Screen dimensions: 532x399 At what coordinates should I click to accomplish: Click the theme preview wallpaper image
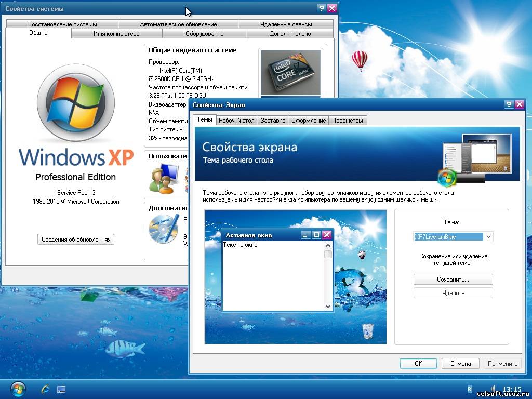click(x=296, y=277)
